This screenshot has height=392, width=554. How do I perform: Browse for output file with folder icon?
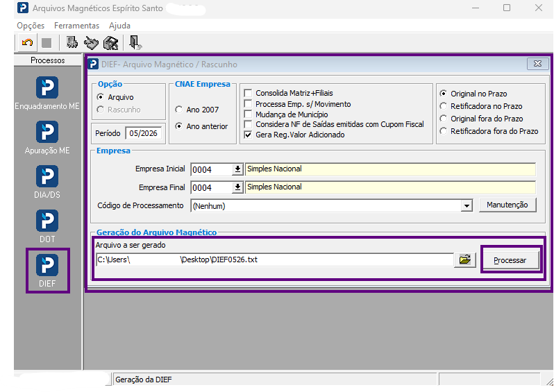(x=465, y=260)
